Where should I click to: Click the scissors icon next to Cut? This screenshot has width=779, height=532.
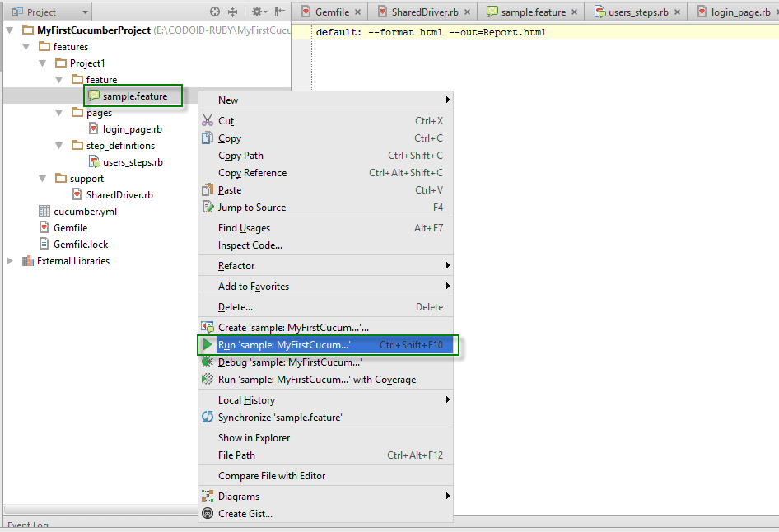[207, 121]
